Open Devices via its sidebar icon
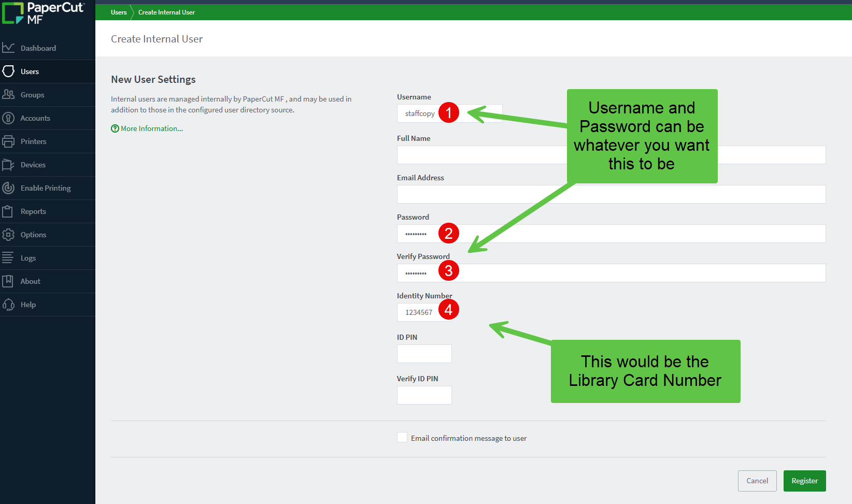Image resolution: width=852 pixels, height=504 pixels. pos(8,165)
